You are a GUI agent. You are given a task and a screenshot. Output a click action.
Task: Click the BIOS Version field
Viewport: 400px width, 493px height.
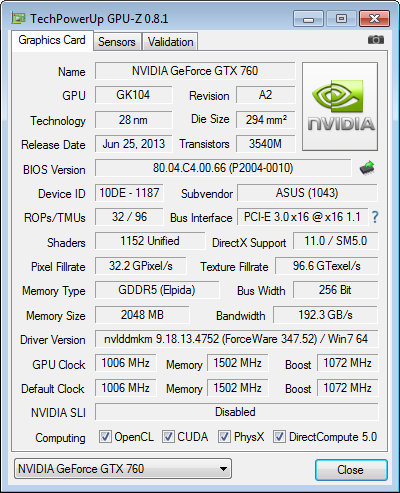pyautogui.click(x=223, y=168)
